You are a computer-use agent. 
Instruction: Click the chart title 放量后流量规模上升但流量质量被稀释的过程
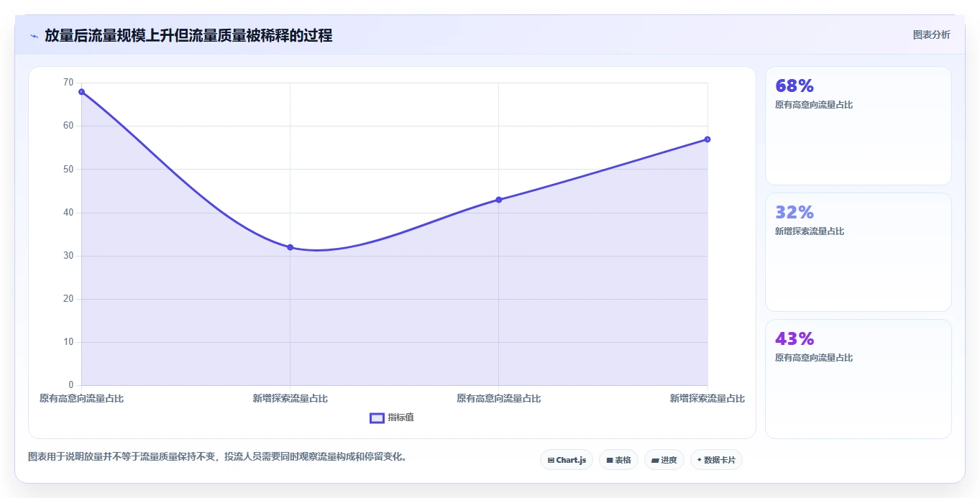coord(188,36)
